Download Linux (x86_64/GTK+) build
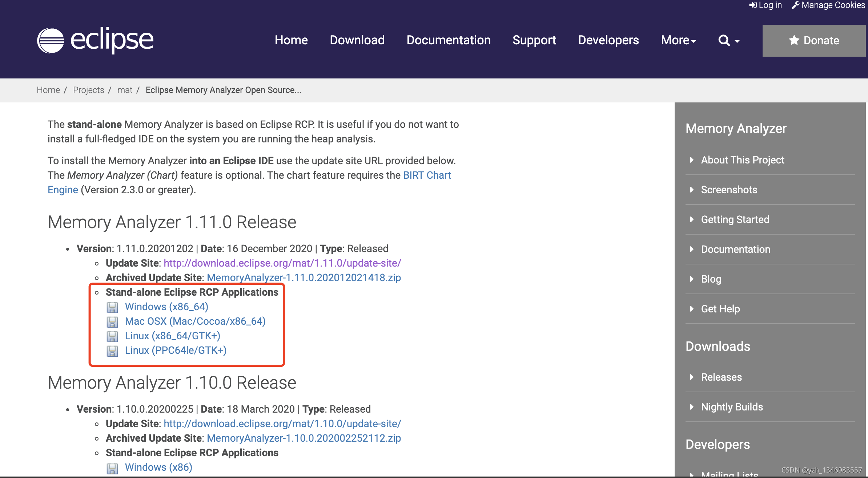The width and height of the screenshot is (868, 478). pyautogui.click(x=173, y=336)
